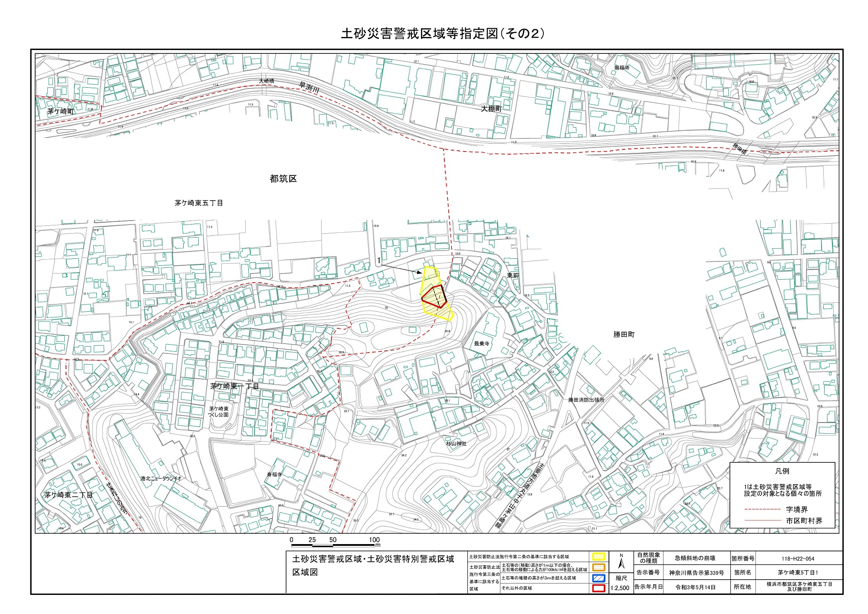
Task: Click the 1:2,500 scale value
Action: pyautogui.click(x=620, y=588)
